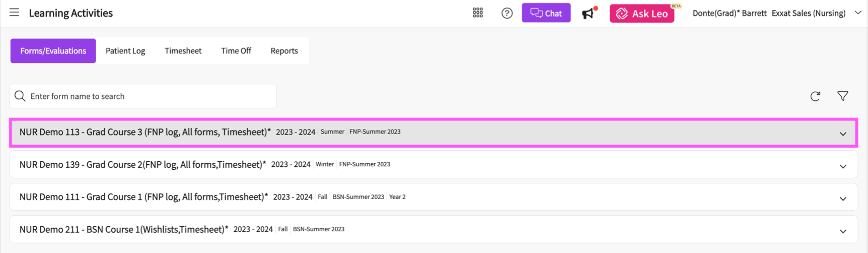Expand the NUR Demo 113 course chevron

point(842,134)
